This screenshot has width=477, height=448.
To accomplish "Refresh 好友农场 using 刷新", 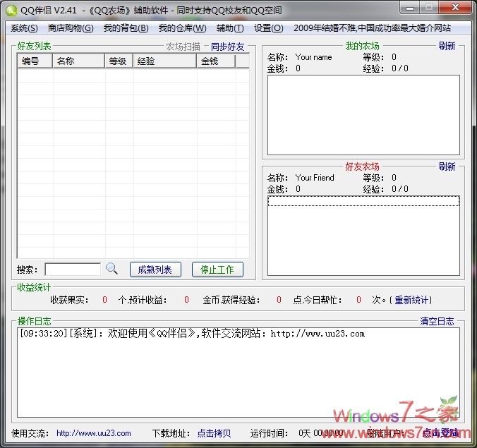I will click(x=447, y=167).
